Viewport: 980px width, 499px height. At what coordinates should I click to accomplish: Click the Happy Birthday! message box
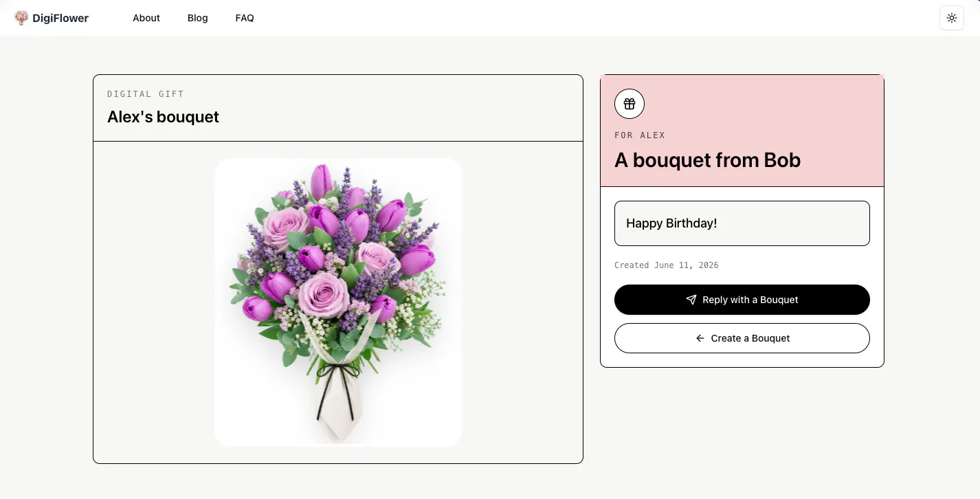742,223
